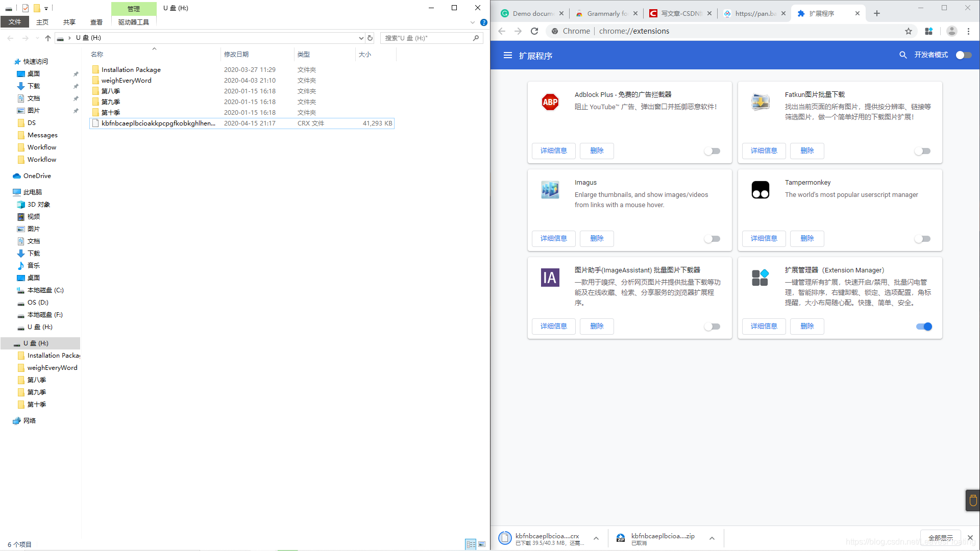This screenshot has width=980, height=551.
Task: Switch to the Grammarly Chrome tab
Action: [x=607, y=14]
